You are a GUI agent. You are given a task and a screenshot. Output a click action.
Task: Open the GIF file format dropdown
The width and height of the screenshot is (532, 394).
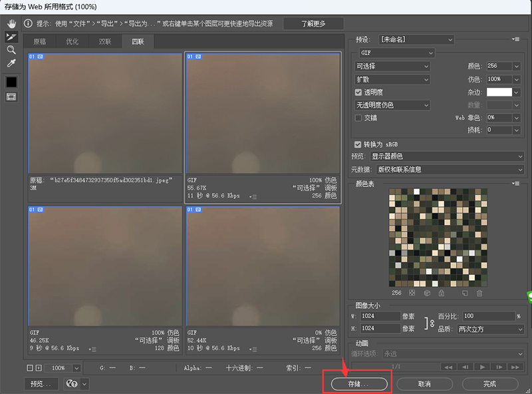click(x=396, y=53)
